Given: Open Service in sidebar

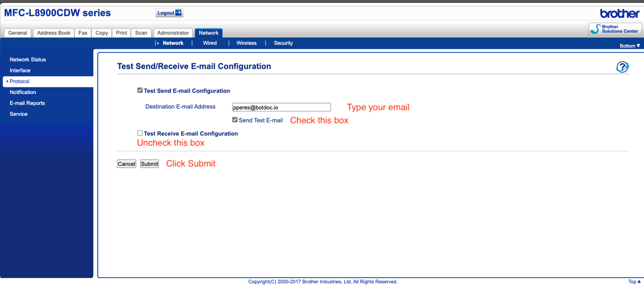Looking at the screenshot, I should 19,114.
